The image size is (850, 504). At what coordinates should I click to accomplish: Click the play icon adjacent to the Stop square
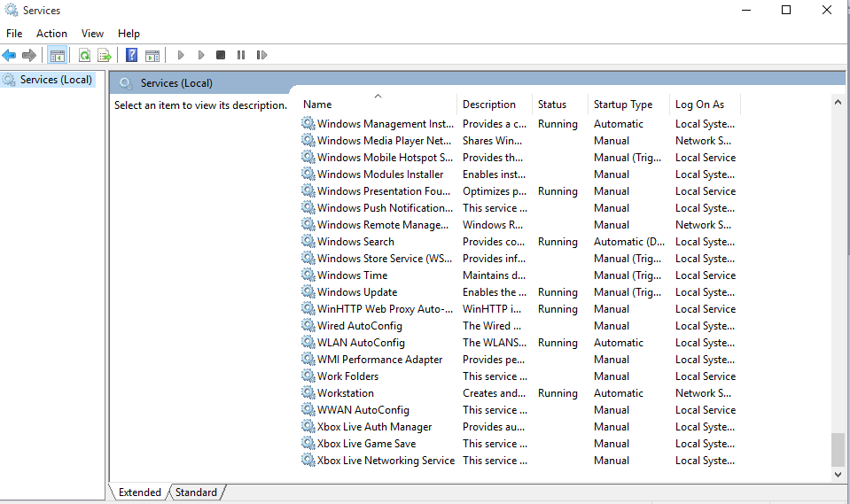[201, 55]
